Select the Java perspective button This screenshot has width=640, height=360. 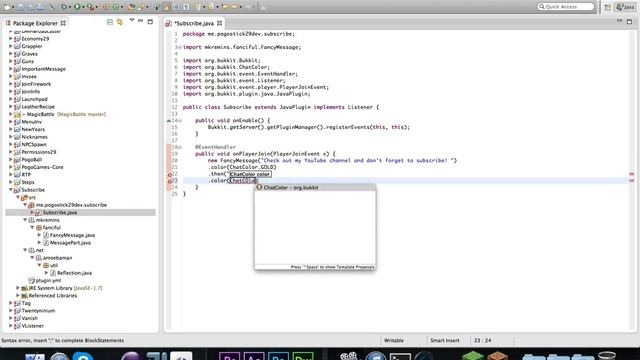625,7
